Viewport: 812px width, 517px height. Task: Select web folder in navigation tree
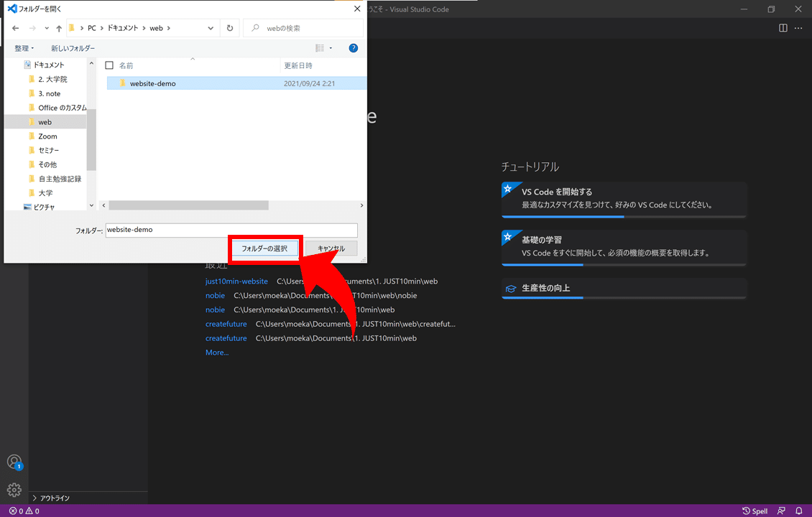(x=45, y=122)
